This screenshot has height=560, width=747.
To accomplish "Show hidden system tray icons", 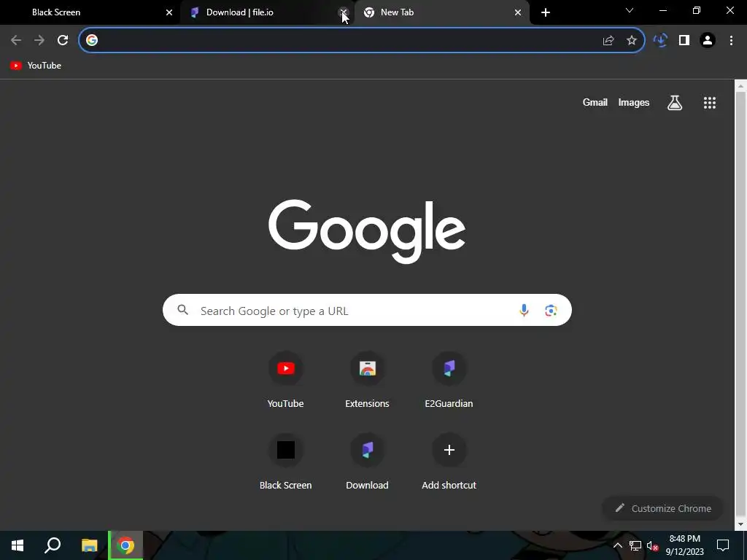I will (x=617, y=545).
